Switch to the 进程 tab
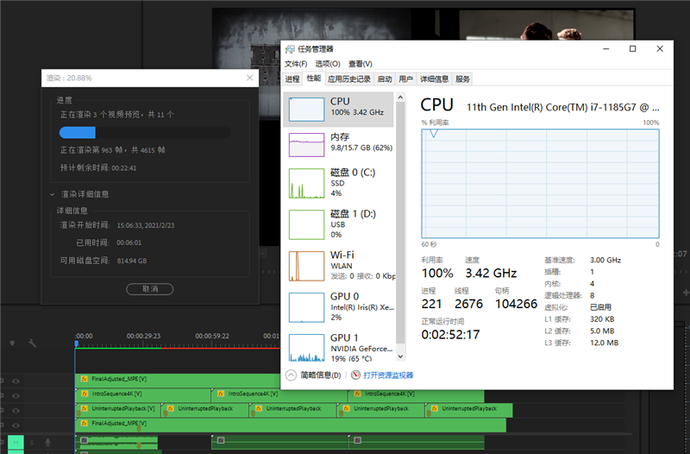 (x=292, y=79)
